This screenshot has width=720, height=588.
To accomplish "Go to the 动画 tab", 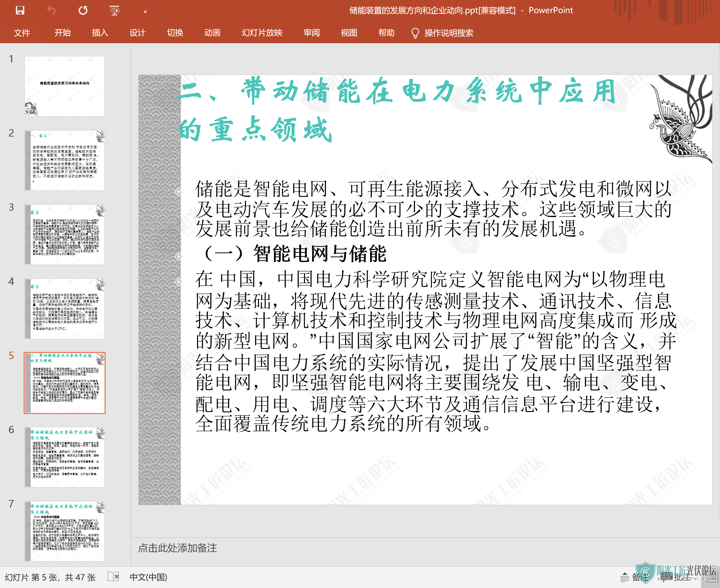I will point(212,33).
